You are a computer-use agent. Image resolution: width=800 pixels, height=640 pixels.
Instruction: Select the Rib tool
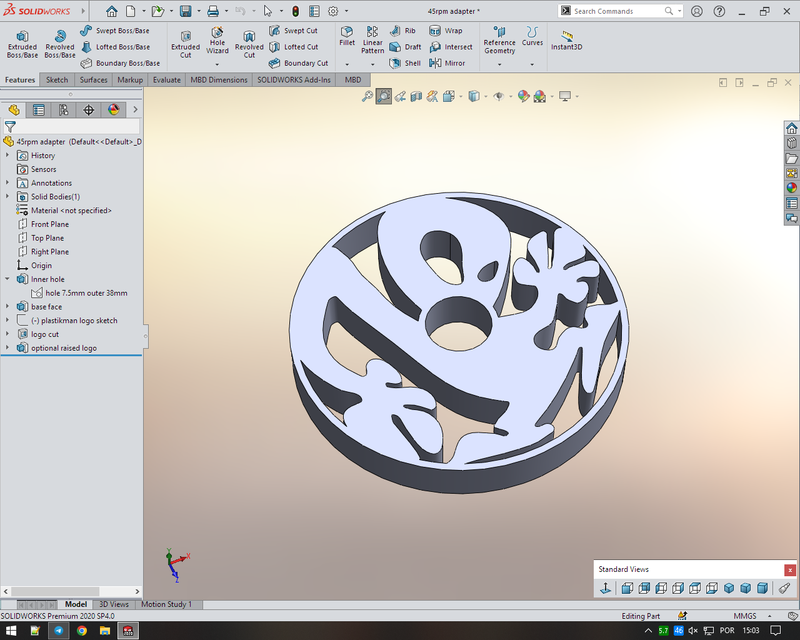coord(404,31)
